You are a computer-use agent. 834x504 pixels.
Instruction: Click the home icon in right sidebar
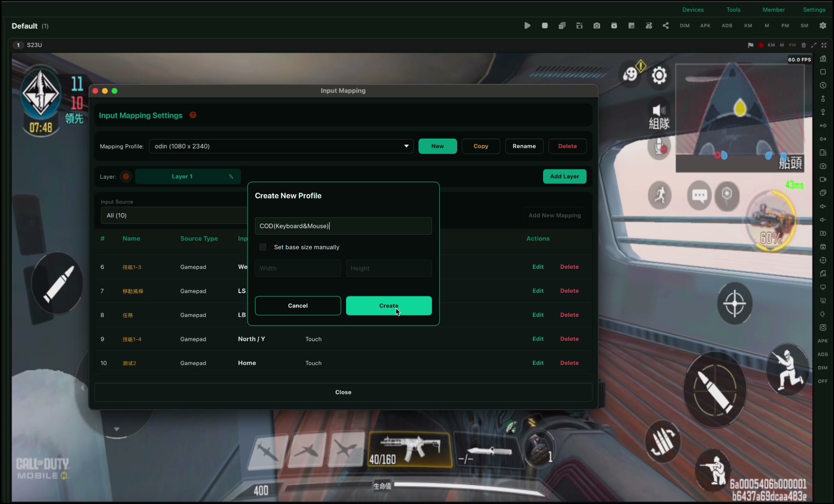823,59
